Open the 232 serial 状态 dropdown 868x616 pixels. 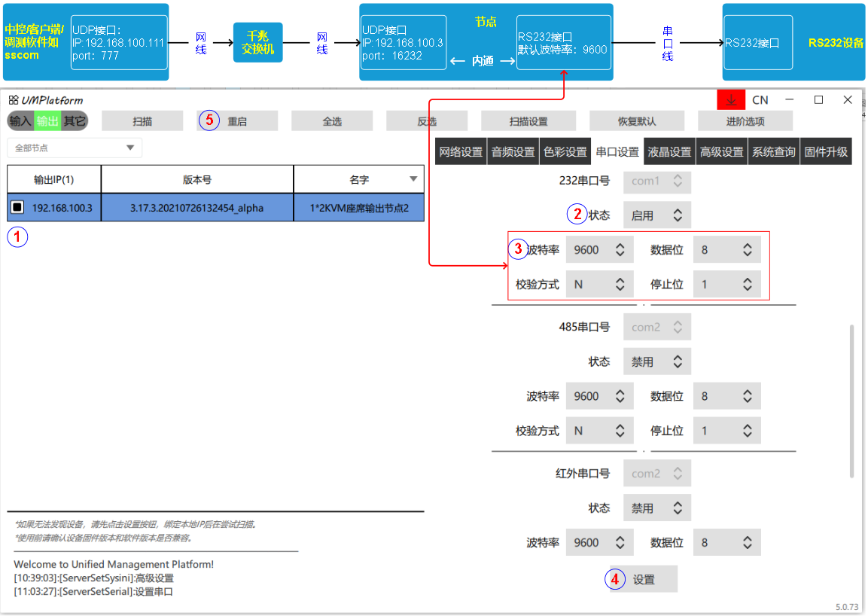click(x=656, y=215)
